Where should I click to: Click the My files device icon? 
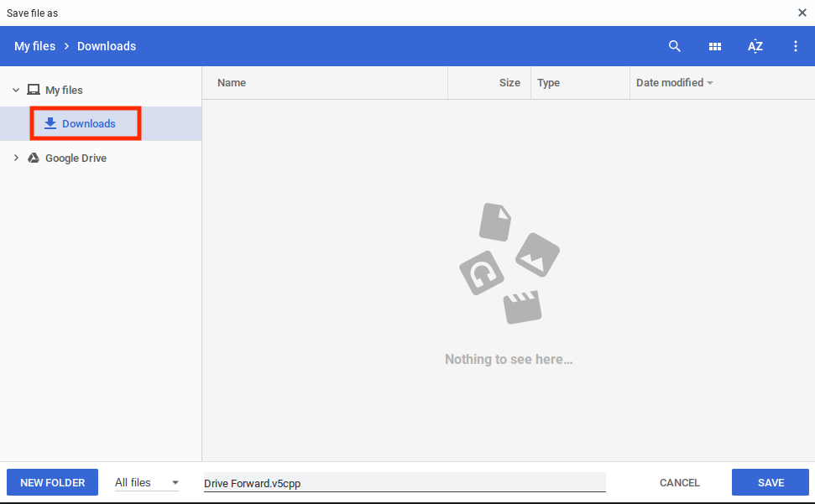(34, 90)
